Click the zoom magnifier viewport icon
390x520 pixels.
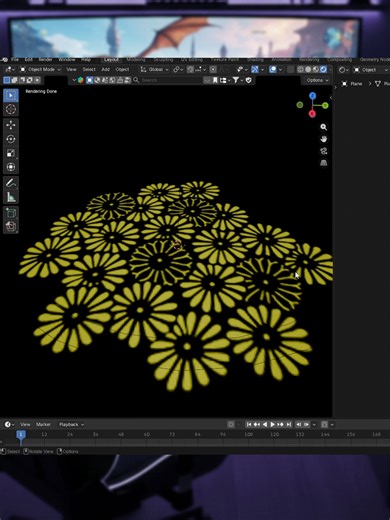tap(323, 127)
